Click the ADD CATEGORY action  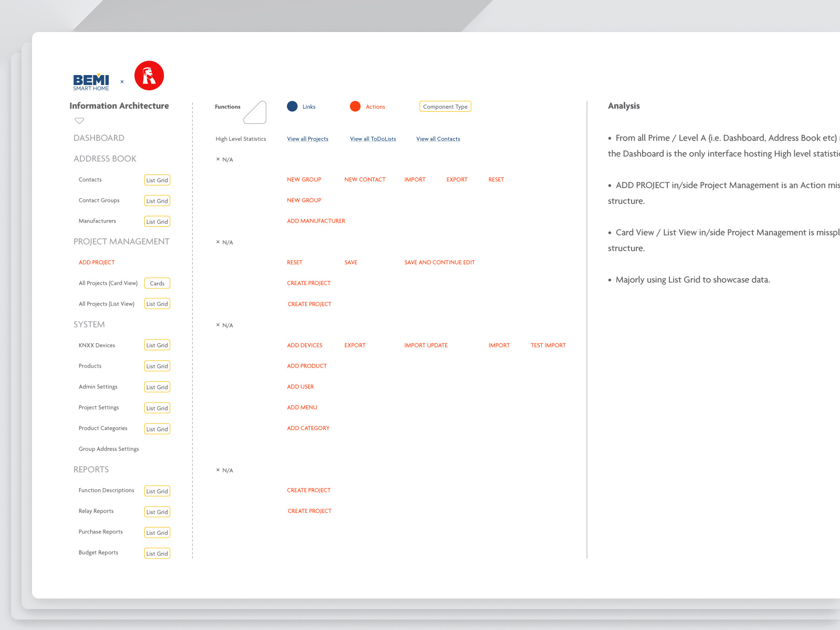[308, 428]
